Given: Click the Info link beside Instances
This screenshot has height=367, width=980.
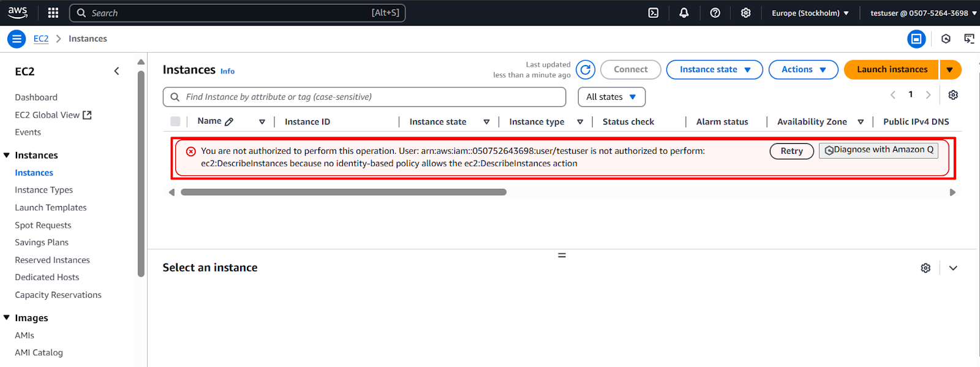Looking at the screenshot, I should tap(227, 72).
